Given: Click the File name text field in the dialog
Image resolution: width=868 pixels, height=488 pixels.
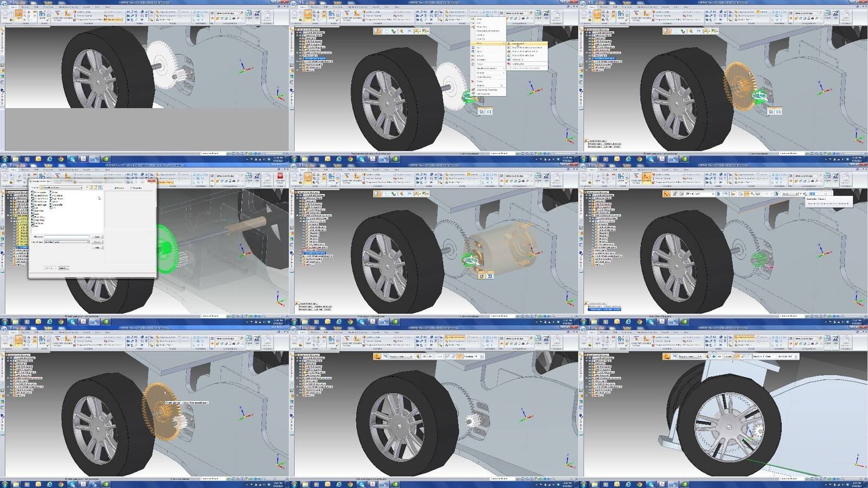Looking at the screenshot, I should pyautogui.click(x=66, y=237).
